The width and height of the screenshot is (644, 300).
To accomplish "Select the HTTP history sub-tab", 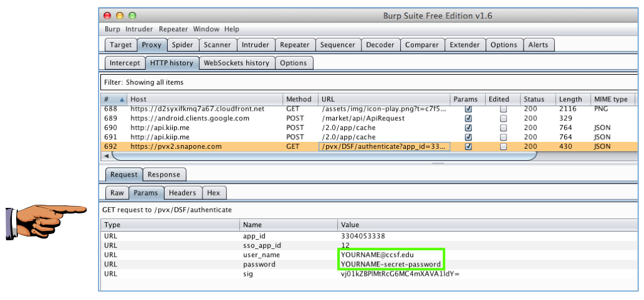I will (171, 63).
